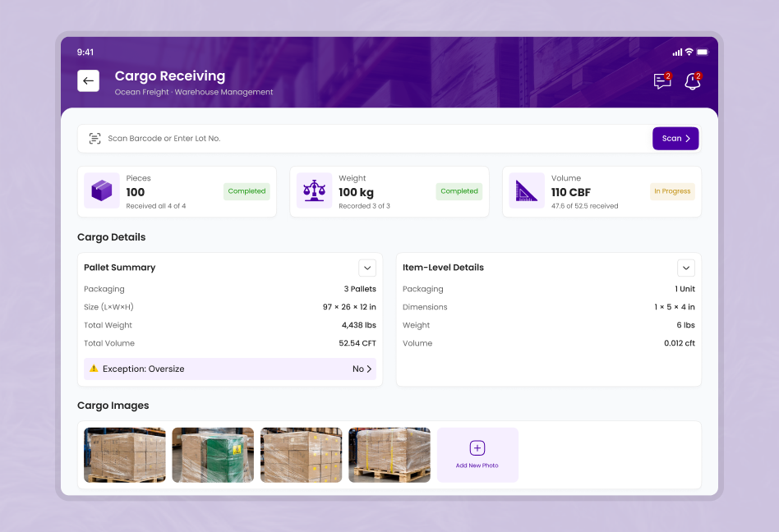Click the In Progress status badge on Volume
Image resolution: width=779 pixels, height=532 pixels.
(672, 191)
